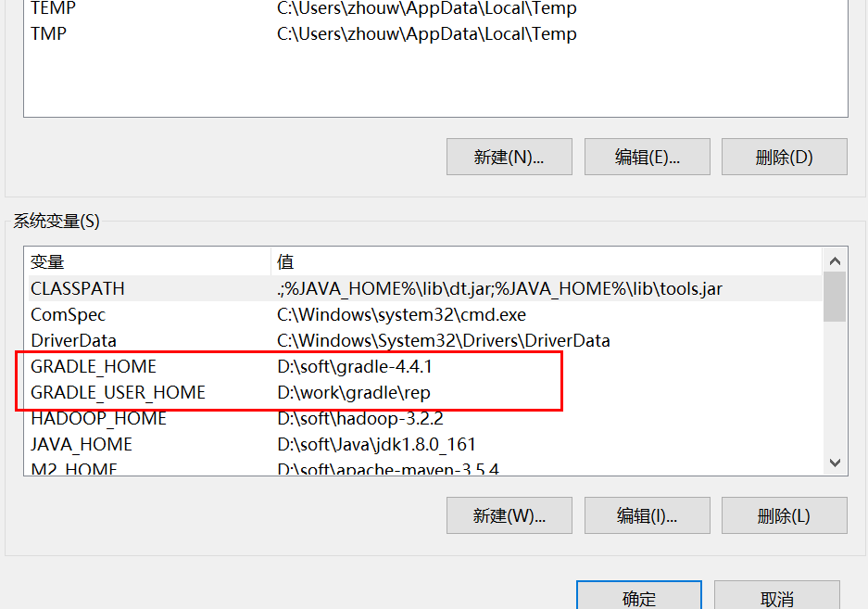Click the system variables 删除(L) button
The height and width of the screenshot is (609, 868).
(784, 515)
